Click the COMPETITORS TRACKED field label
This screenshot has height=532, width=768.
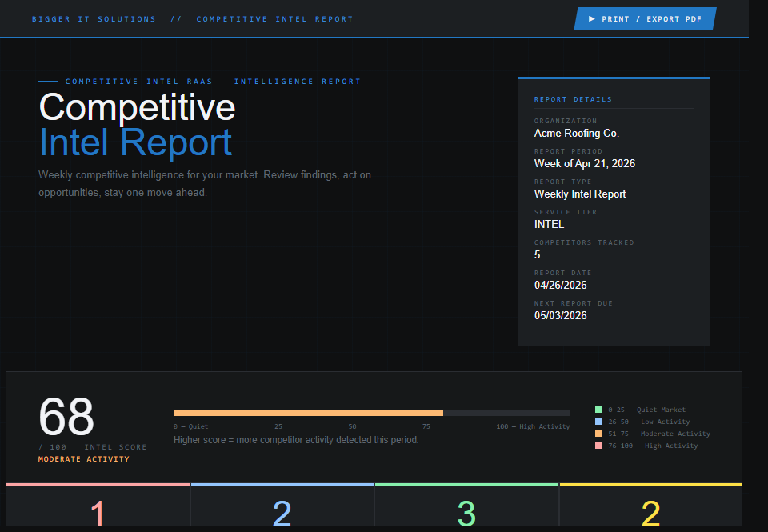(584, 242)
